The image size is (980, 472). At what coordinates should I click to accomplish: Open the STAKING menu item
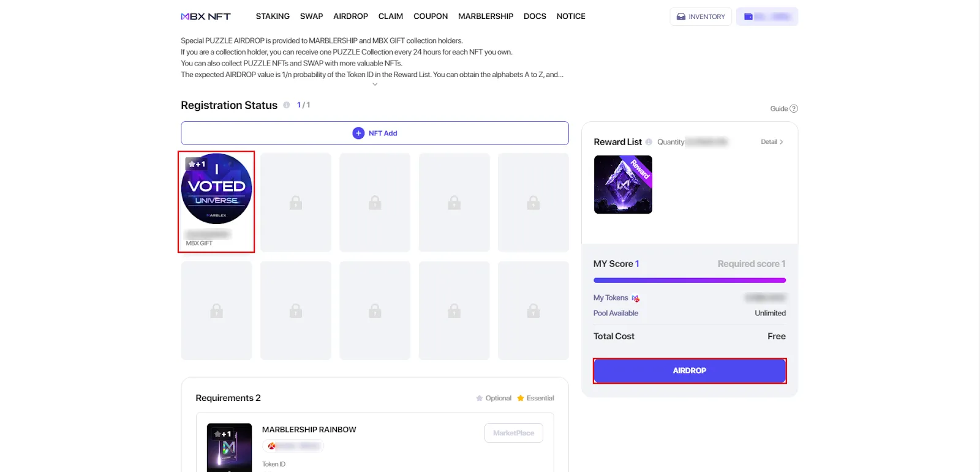click(273, 17)
